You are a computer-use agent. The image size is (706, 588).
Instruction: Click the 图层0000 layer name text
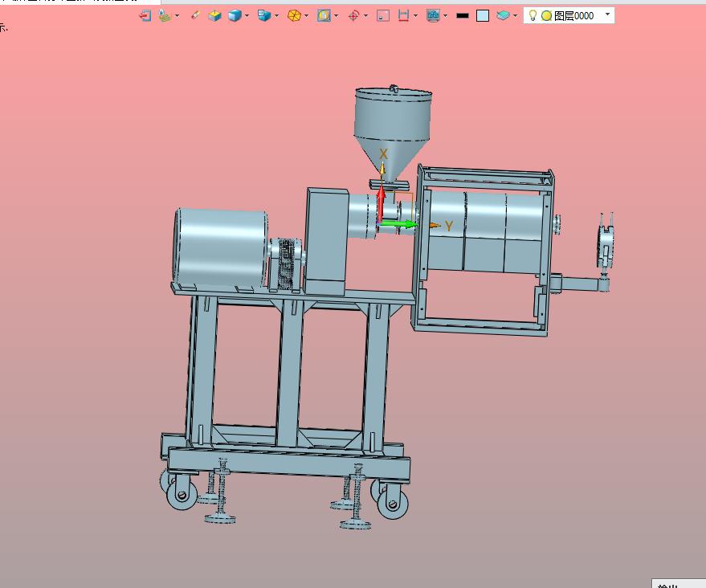574,16
